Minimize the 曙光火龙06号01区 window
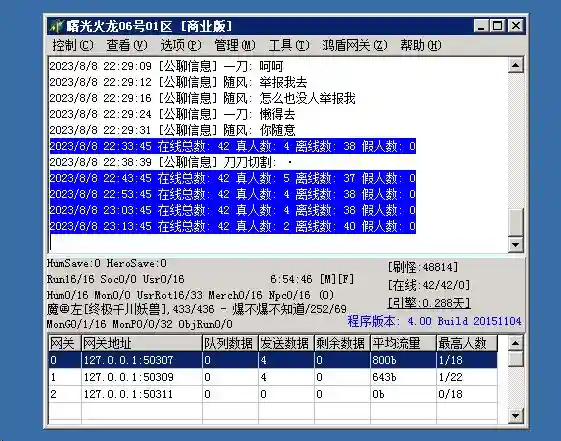This screenshot has height=441, width=561. [x=481, y=26]
